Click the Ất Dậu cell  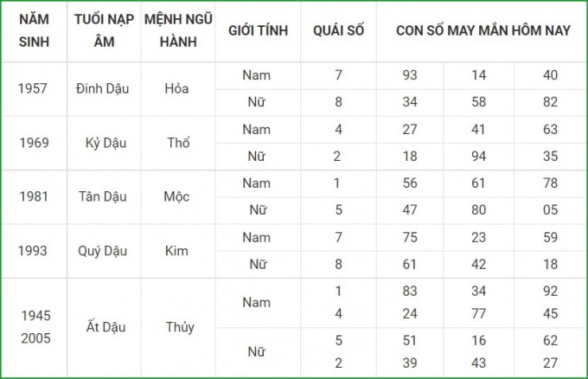(x=104, y=327)
